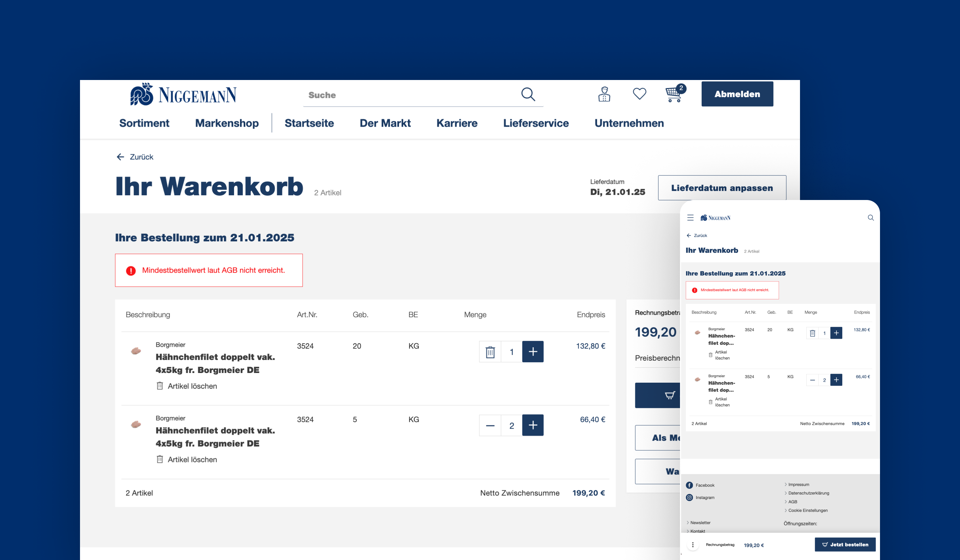Delete first item using trash icon in stepper
Viewport: 960px width, 560px height.
pos(490,352)
